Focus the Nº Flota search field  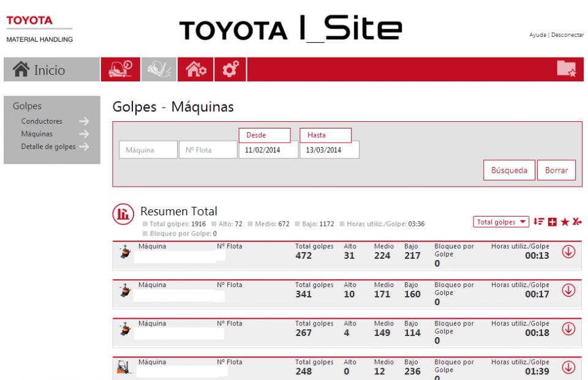click(208, 150)
